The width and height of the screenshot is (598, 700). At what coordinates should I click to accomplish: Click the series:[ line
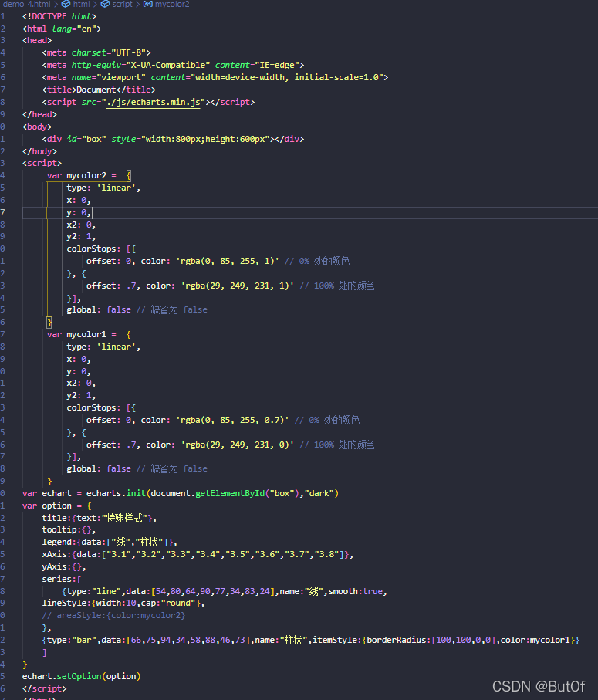[x=62, y=580]
